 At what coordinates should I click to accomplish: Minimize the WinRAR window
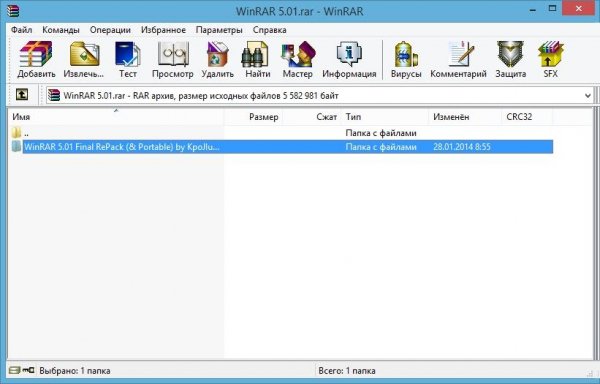coord(533,10)
